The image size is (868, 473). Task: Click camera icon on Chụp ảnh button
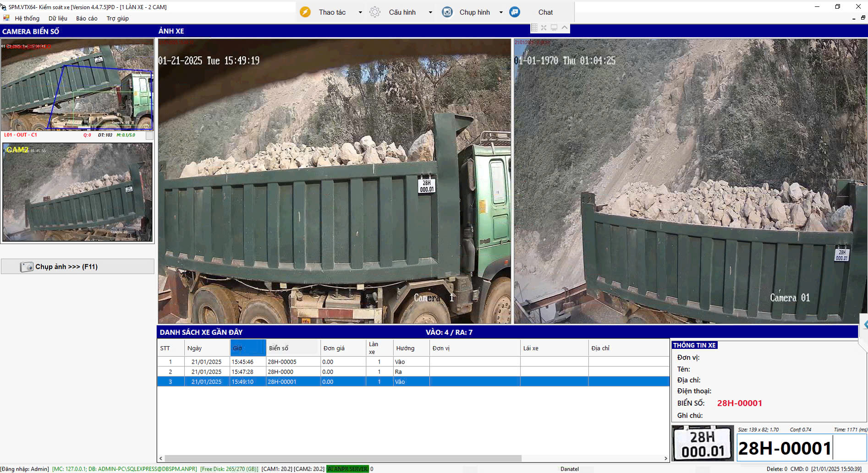[27, 266]
